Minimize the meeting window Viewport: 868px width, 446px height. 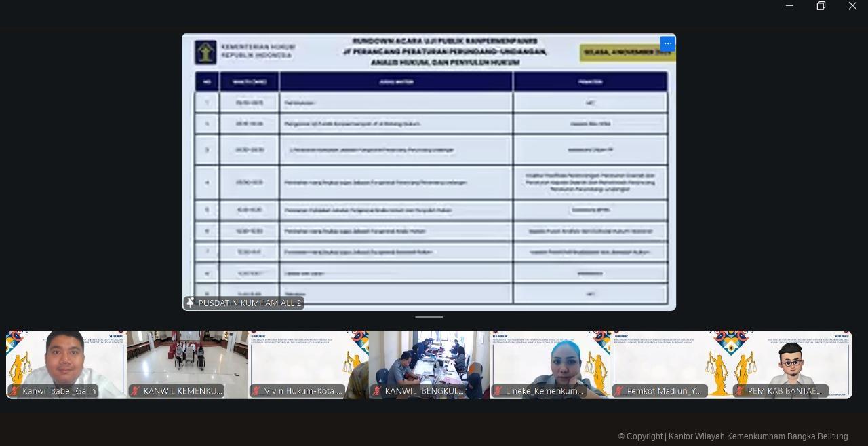coord(789,6)
